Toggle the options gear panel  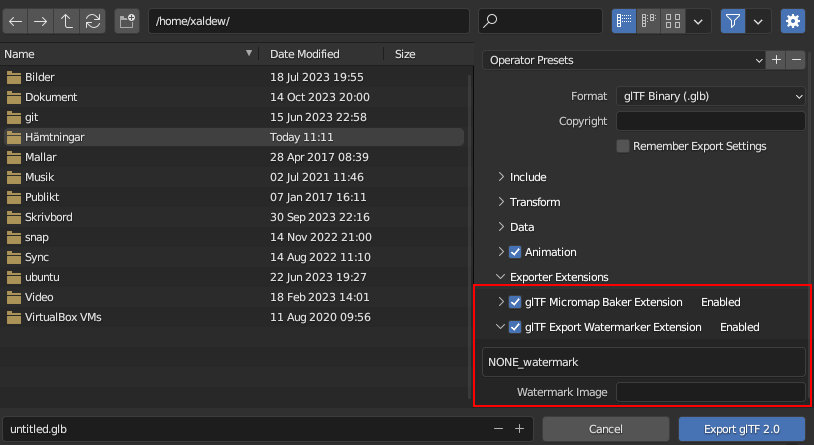pyautogui.click(x=793, y=21)
